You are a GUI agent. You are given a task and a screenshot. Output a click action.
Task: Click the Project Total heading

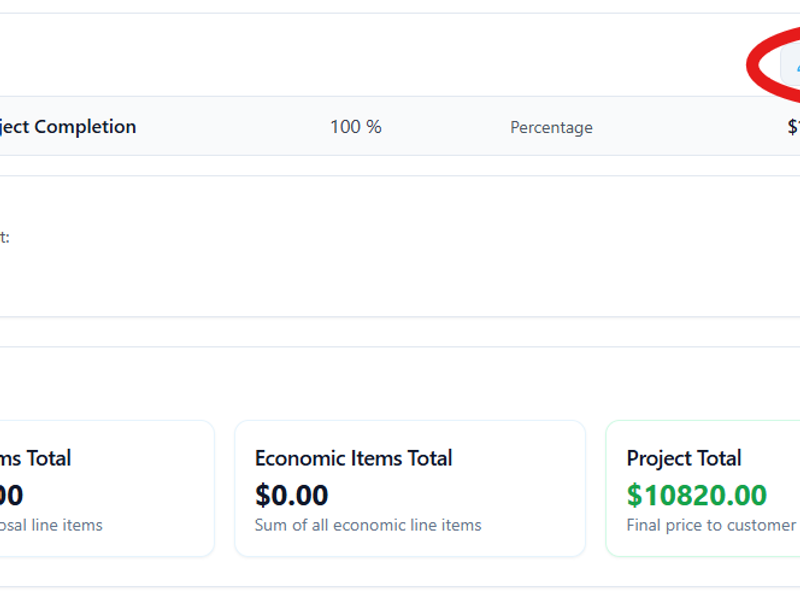tap(684, 458)
